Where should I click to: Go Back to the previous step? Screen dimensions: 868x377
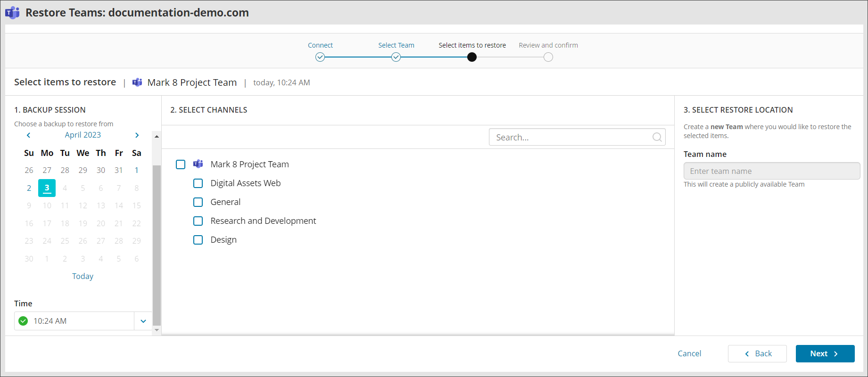757,353
